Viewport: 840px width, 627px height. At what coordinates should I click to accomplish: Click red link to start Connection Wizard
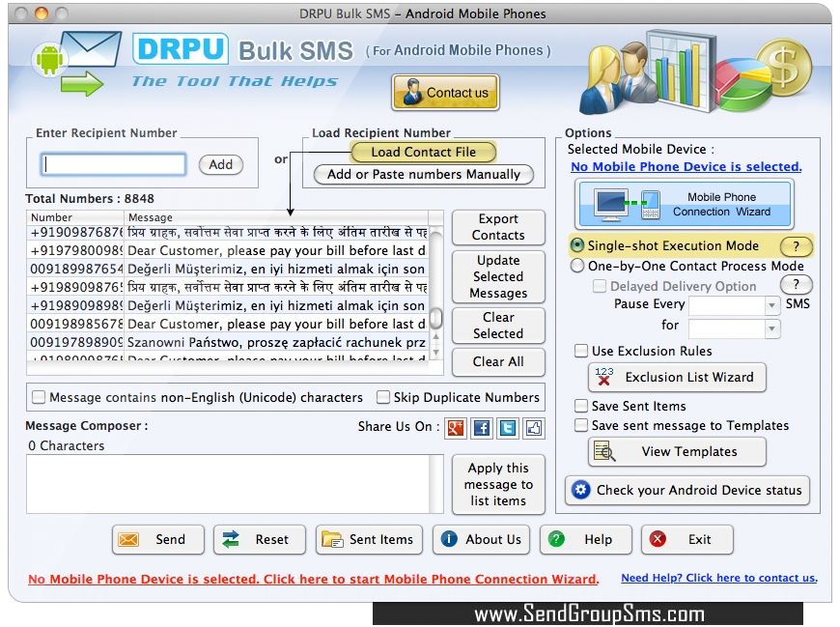(314, 579)
